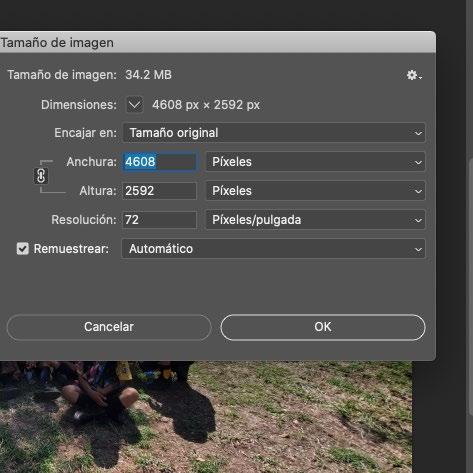This screenshot has width=473, height=473.
Task: Open the Píxeles/pulgada resolution units dropdown
Action: tap(315, 220)
